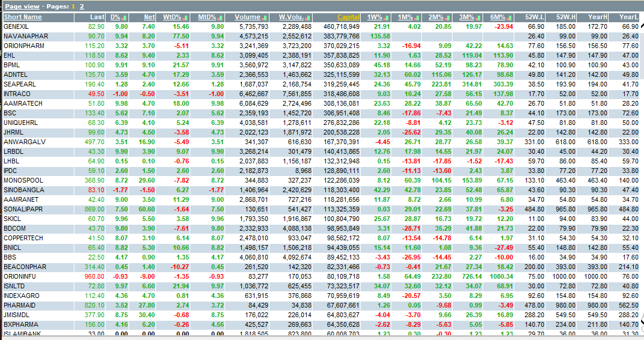Click the JHRML short name
The width and height of the screenshot is (644, 340).
(x=14, y=132)
